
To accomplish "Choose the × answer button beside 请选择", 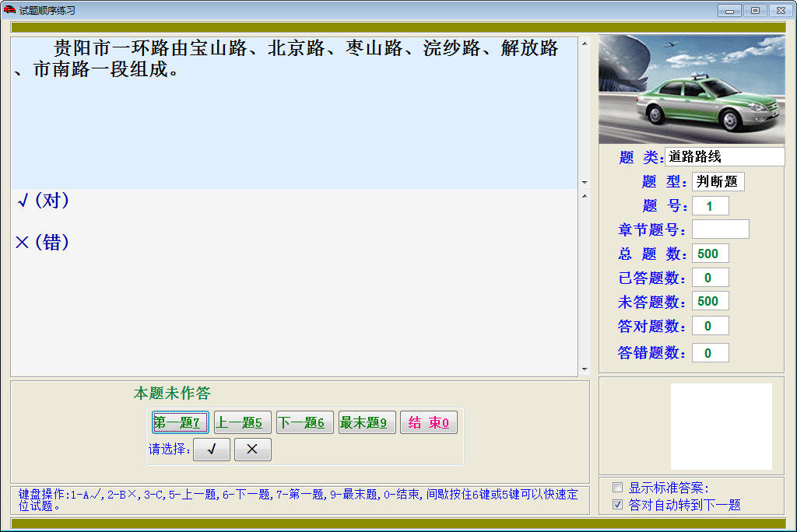I will click(x=253, y=450).
